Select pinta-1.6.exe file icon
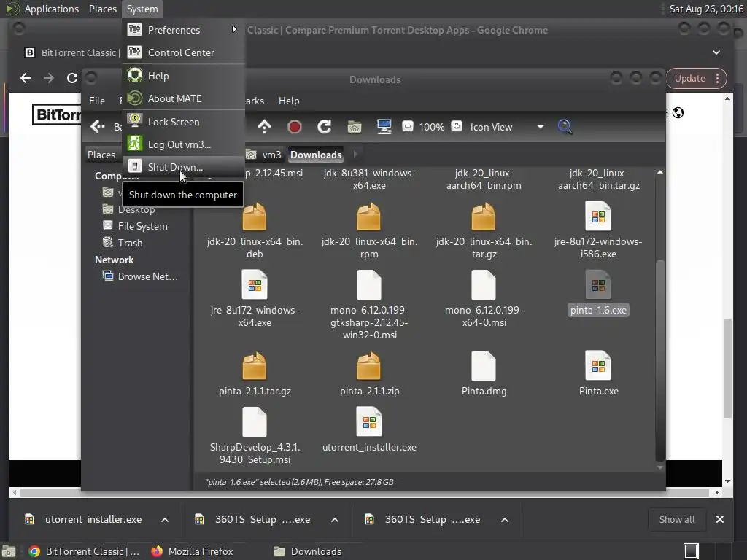 pyautogui.click(x=598, y=285)
